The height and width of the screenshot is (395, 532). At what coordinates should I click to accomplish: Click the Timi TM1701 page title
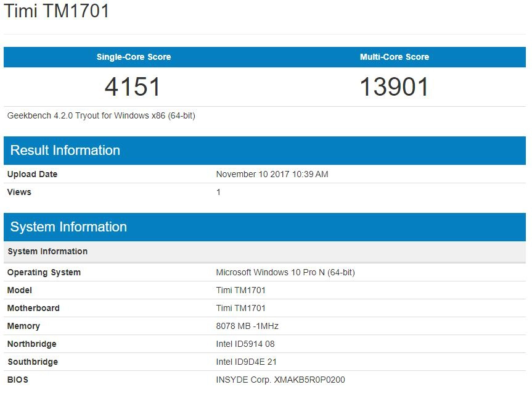point(57,10)
